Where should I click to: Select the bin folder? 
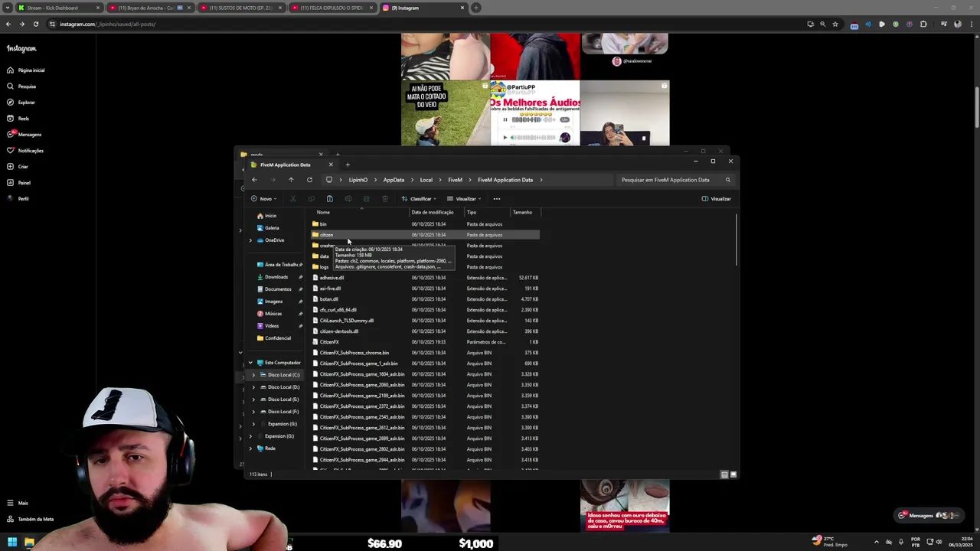425,224
